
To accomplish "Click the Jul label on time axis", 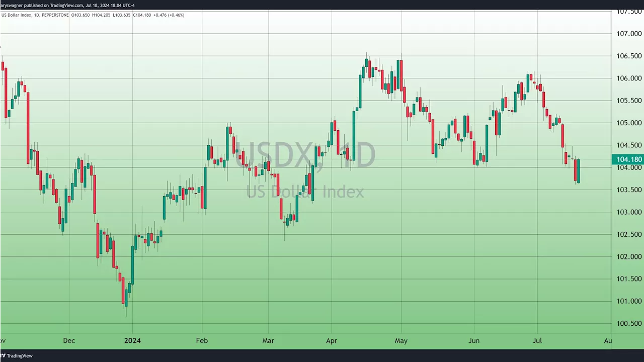I will tap(537, 340).
